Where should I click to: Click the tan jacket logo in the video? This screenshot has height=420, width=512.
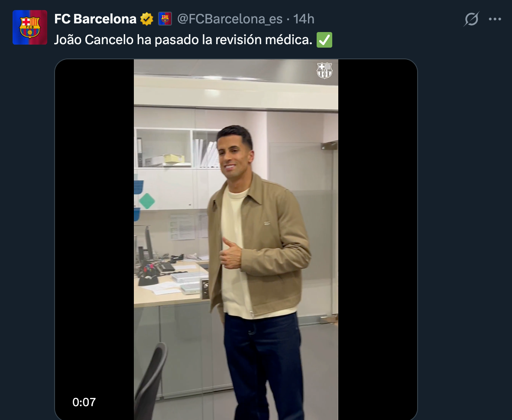point(267,223)
